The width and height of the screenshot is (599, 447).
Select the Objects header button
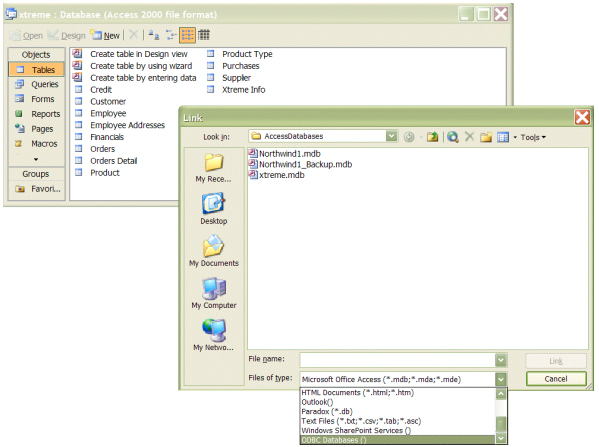(x=36, y=55)
